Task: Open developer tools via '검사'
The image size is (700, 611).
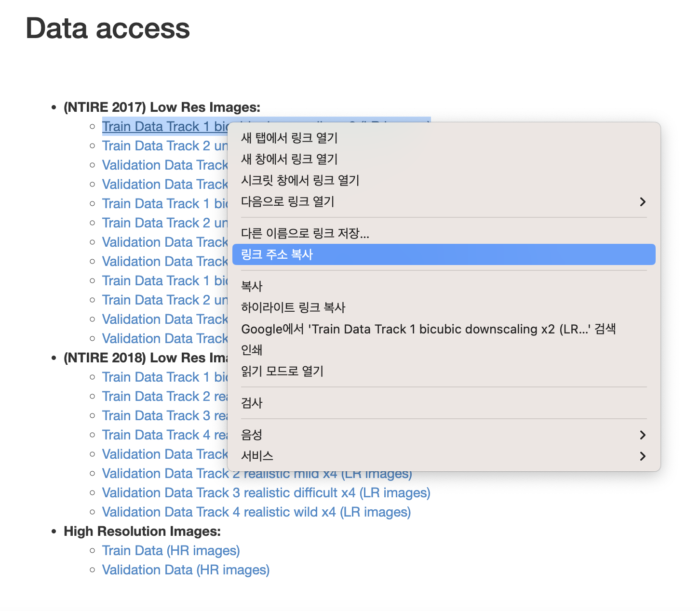Action: (444, 403)
